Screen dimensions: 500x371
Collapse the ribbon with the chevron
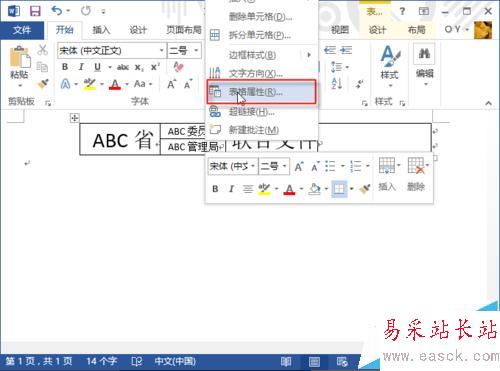[488, 103]
